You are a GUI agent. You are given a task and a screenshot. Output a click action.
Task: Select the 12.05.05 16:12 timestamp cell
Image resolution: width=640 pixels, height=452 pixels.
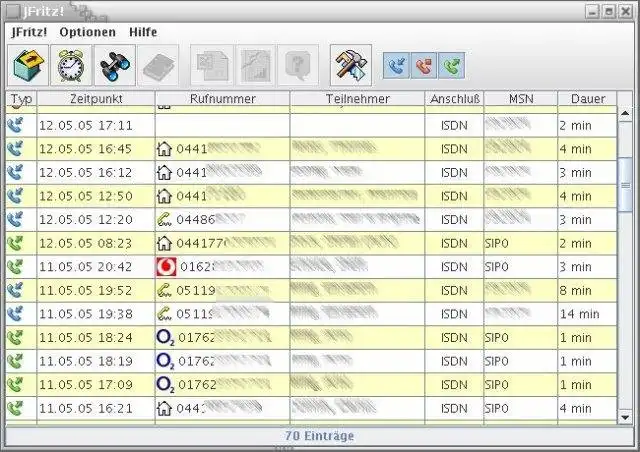coord(96,173)
